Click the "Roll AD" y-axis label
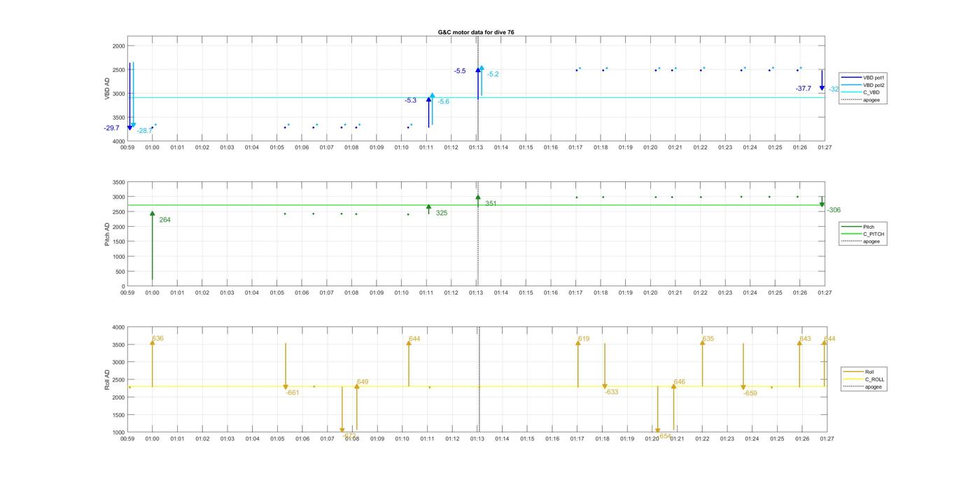The height and width of the screenshot is (485, 980). (108, 379)
